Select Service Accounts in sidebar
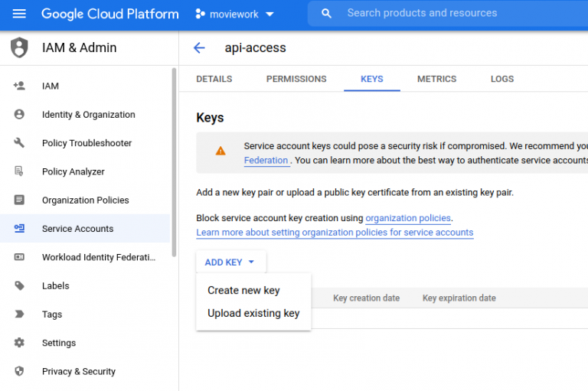 point(85,228)
